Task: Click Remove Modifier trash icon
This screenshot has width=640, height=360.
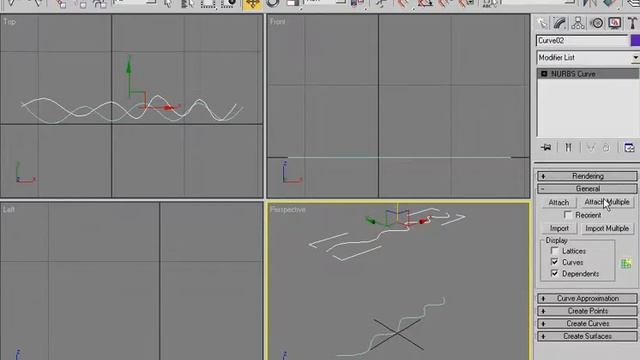Action: point(606,147)
